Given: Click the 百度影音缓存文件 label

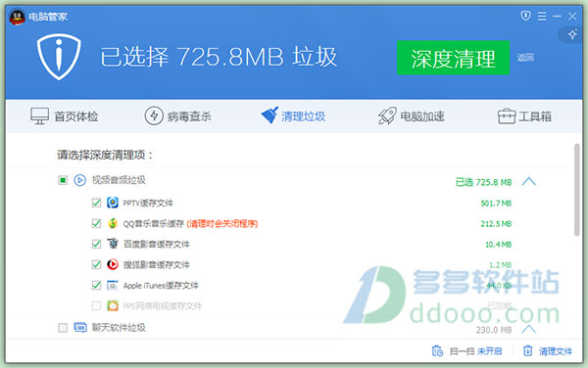Looking at the screenshot, I should pyautogui.click(x=157, y=244).
